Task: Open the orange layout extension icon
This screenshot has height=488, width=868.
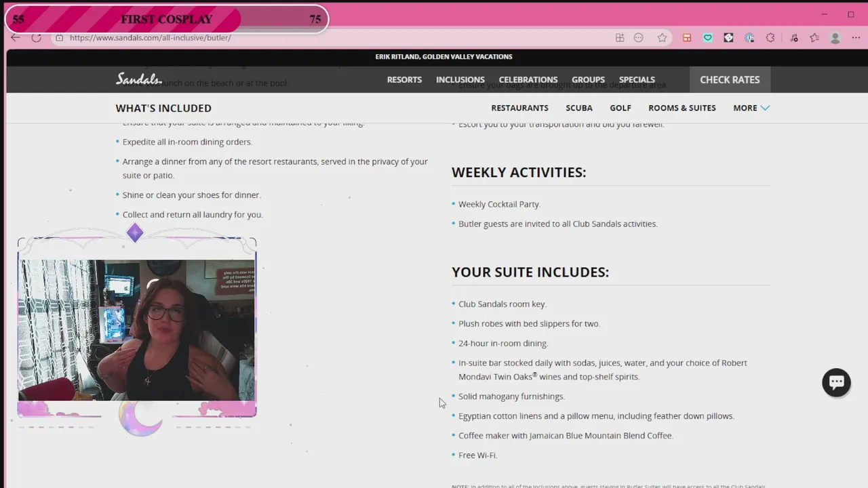Action: 687,38
